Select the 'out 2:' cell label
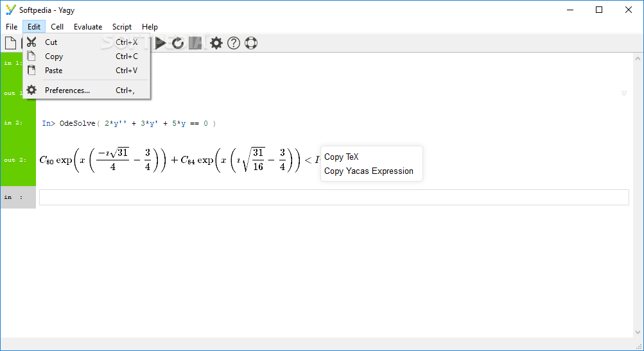Screen dimensions: 644x351 click(x=15, y=160)
